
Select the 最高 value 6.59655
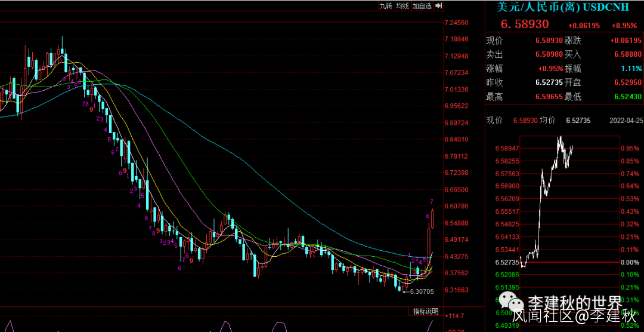[549, 97]
